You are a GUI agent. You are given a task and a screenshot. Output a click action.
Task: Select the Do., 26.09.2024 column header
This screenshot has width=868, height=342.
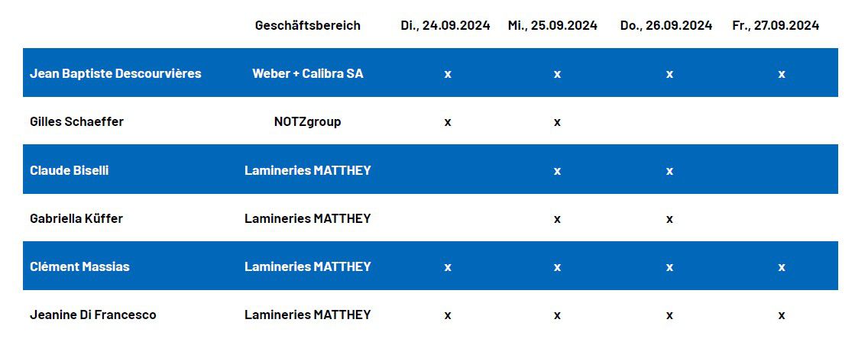coord(666,25)
